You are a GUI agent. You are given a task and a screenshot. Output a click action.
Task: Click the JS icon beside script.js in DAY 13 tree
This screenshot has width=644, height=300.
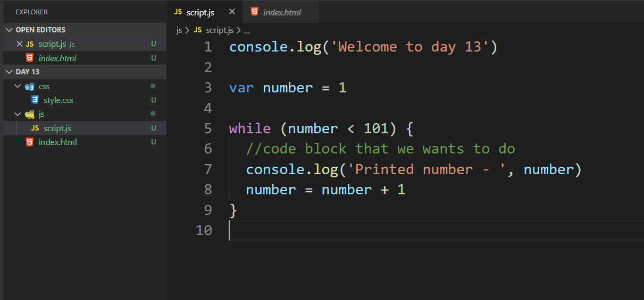pyautogui.click(x=35, y=128)
